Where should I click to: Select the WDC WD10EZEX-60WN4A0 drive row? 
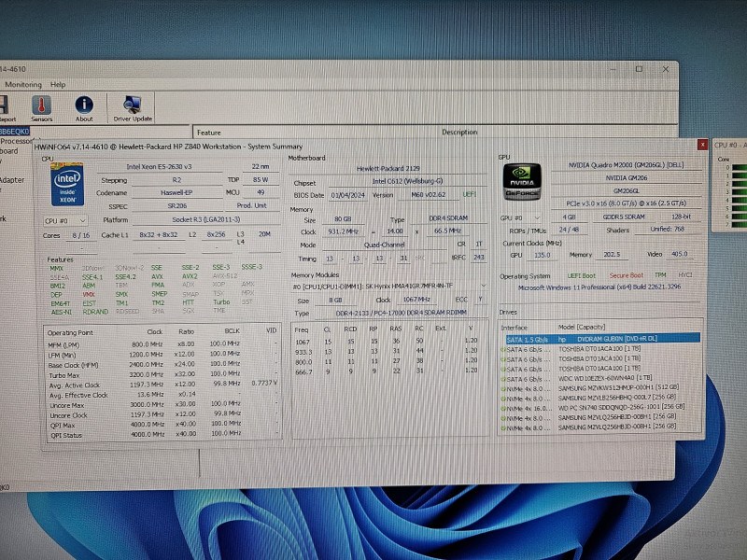(600, 379)
